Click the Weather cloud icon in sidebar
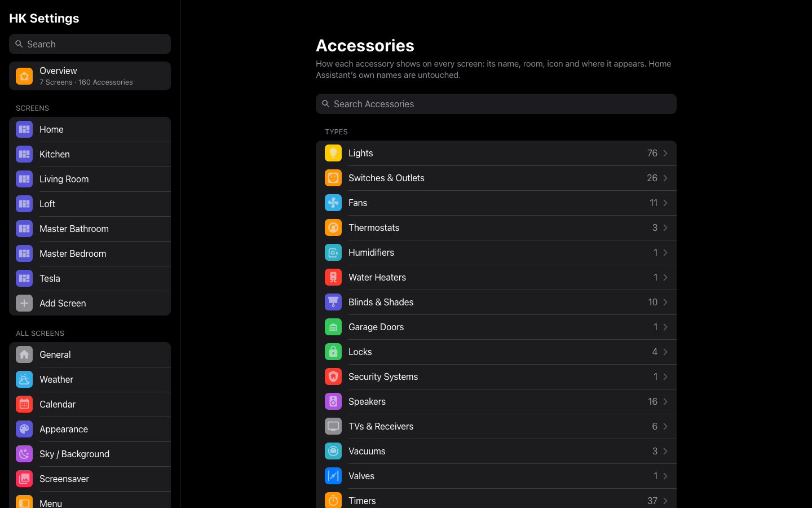The height and width of the screenshot is (508, 812). click(24, 379)
